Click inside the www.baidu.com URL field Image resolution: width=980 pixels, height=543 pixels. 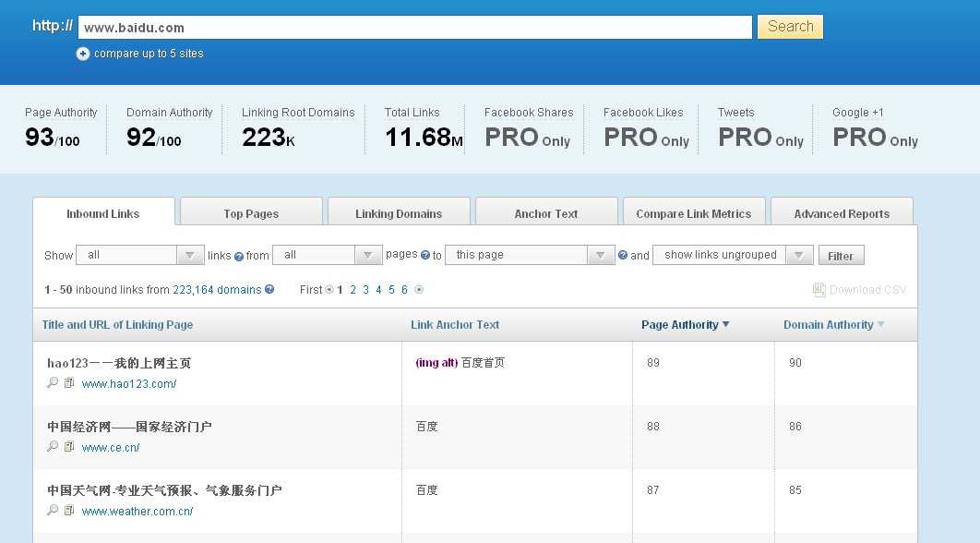[415, 27]
